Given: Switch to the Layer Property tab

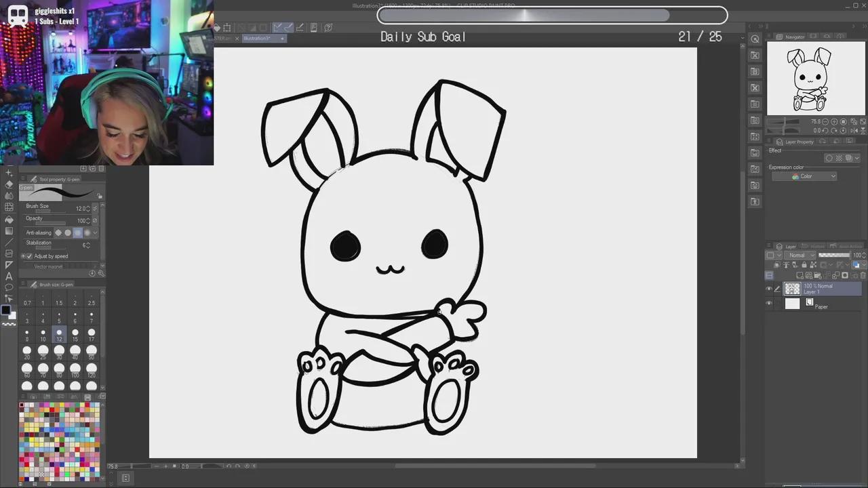Looking at the screenshot, I should pyautogui.click(x=795, y=142).
